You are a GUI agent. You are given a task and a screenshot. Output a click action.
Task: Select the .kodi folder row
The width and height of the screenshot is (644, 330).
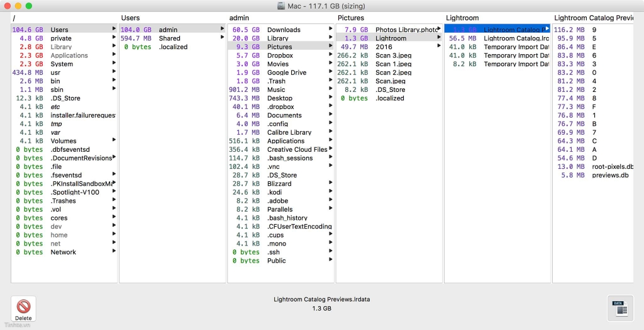281,192
